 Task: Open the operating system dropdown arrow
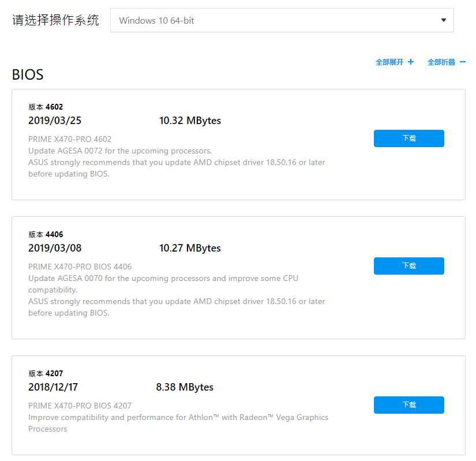pos(444,20)
